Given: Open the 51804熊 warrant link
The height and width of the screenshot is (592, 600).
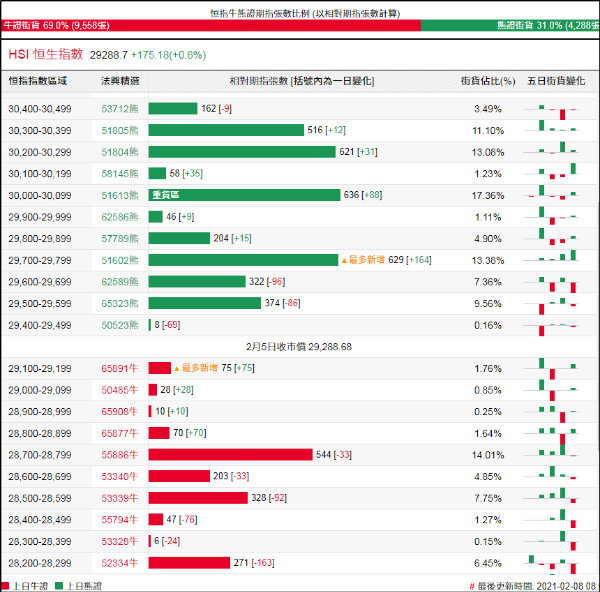Looking at the screenshot, I should coord(120,152).
